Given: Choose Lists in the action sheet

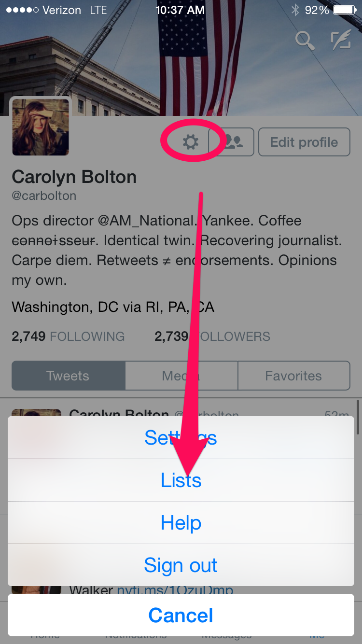Looking at the screenshot, I should (x=181, y=480).
